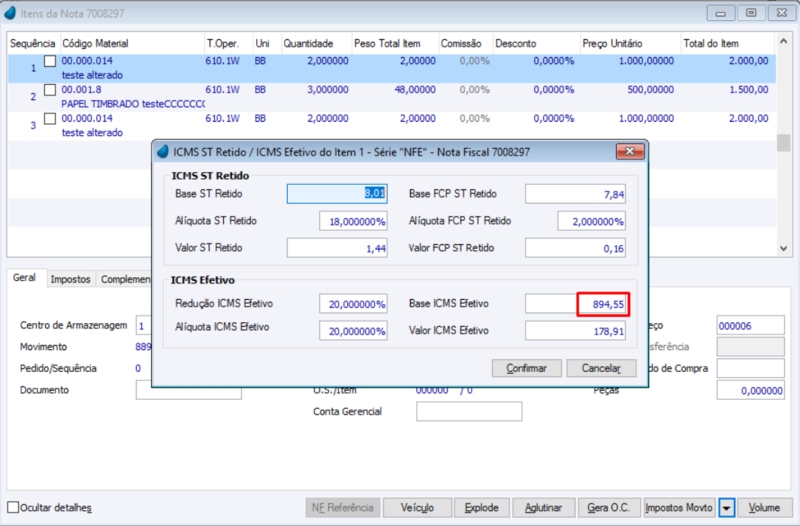
Task: Open the dropdown arrow next to Impostos Movto
Action: click(x=727, y=508)
